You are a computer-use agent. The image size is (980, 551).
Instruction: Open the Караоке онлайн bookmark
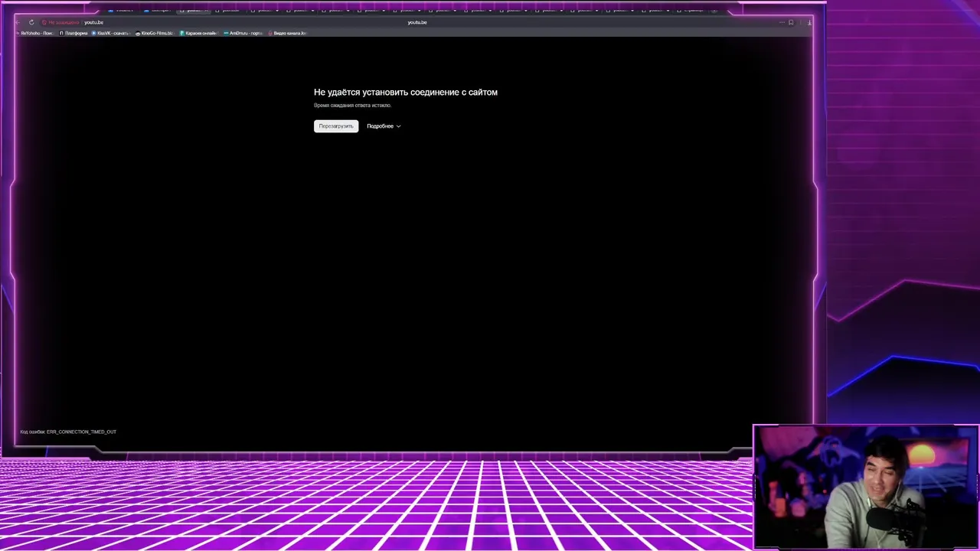point(199,33)
